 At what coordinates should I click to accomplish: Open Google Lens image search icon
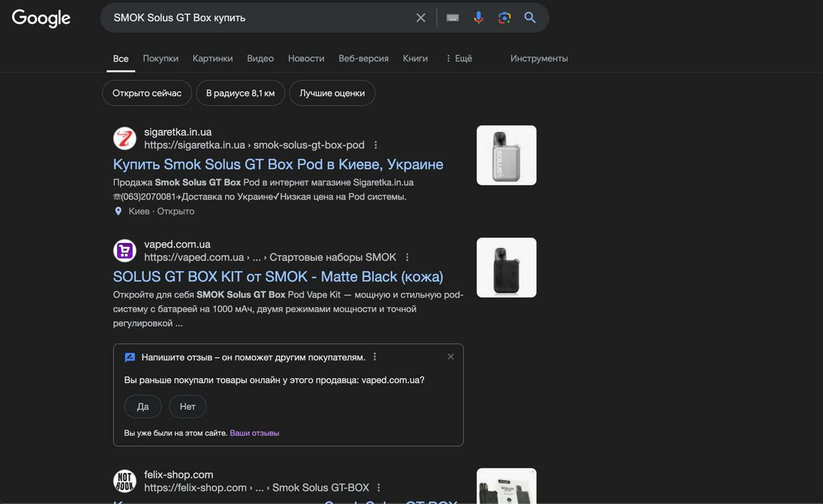pyautogui.click(x=504, y=18)
